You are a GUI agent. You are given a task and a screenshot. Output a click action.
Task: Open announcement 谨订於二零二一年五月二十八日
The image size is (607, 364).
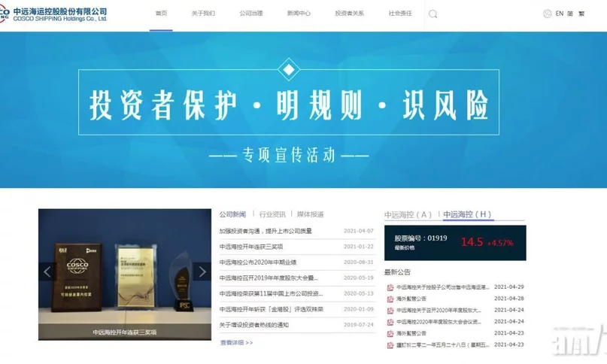tap(443, 345)
